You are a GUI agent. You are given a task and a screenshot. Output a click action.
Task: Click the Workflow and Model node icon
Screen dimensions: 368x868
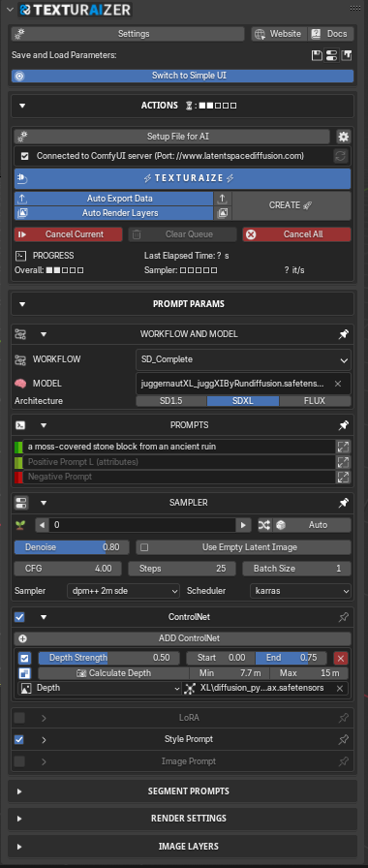[x=20, y=334]
